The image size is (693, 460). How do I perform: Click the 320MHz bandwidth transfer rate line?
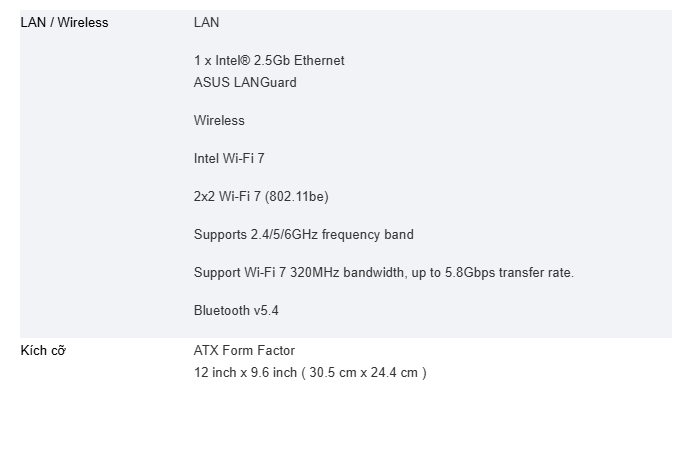coord(384,273)
